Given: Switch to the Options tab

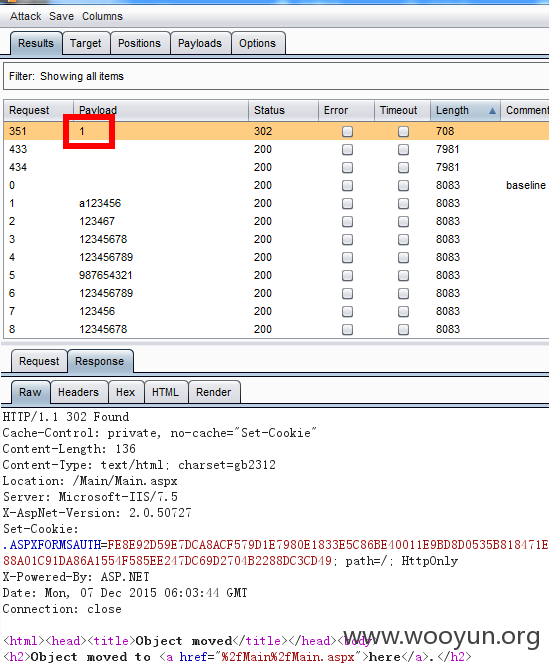Looking at the screenshot, I should (258, 43).
